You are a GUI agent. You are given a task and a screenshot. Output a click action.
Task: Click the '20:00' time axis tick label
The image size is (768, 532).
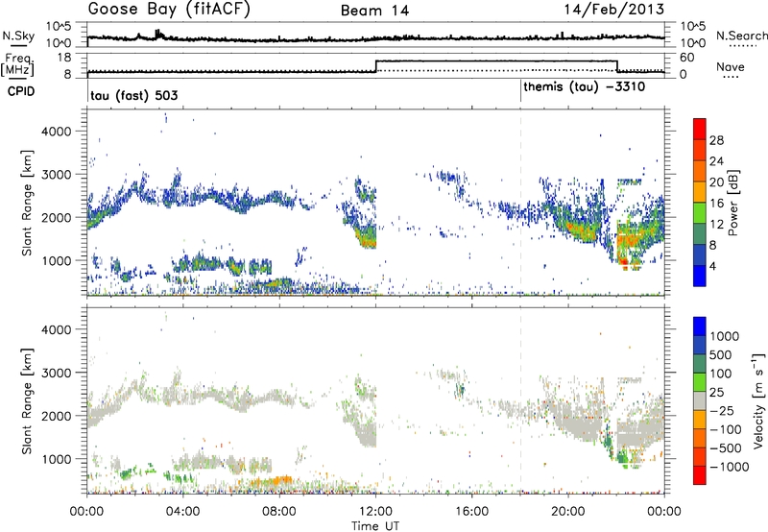click(567, 512)
